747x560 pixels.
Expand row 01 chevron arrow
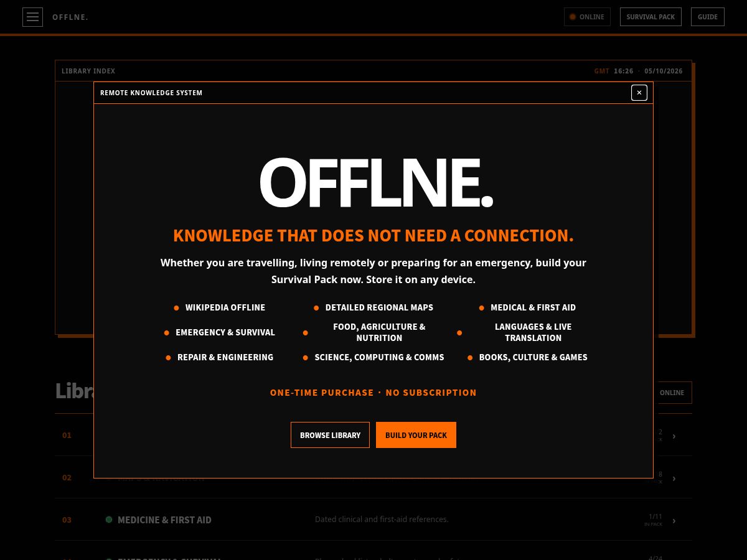[x=674, y=436]
